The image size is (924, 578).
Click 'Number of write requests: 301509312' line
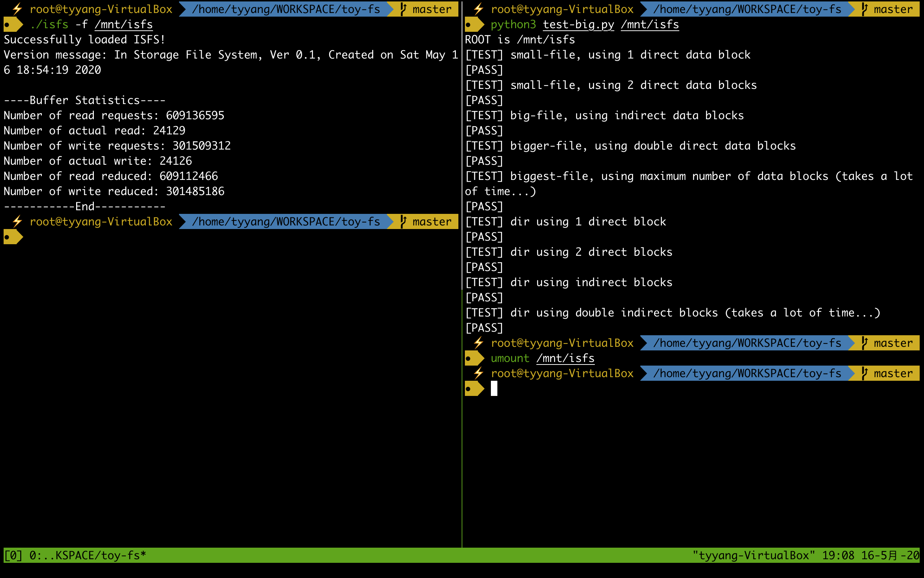[x=117, y=146]
